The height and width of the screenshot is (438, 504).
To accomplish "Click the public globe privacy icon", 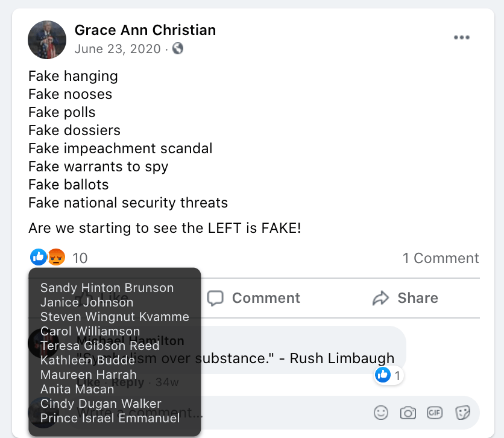I will coord(178,49).
